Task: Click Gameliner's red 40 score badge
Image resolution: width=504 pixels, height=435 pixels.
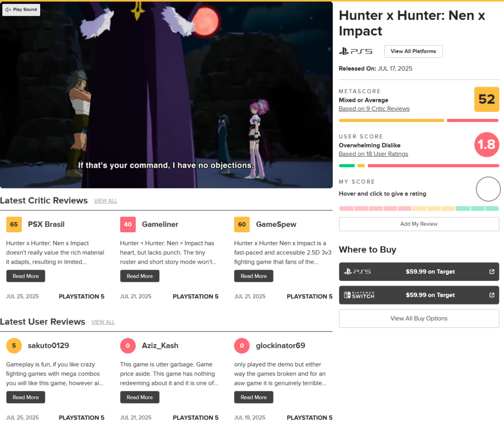Action: 128,224
